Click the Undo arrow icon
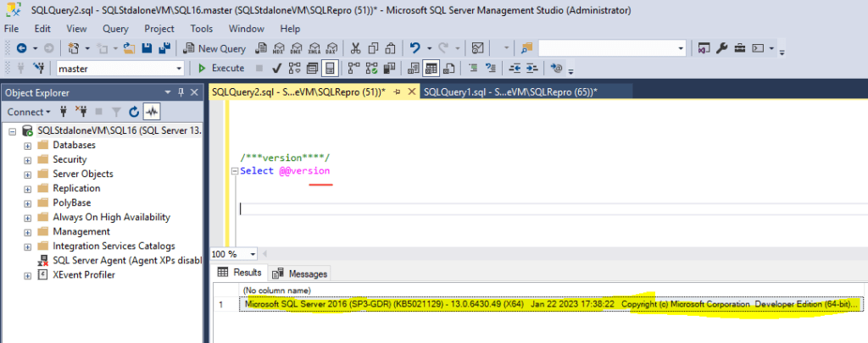 click(x=415, y=48)
